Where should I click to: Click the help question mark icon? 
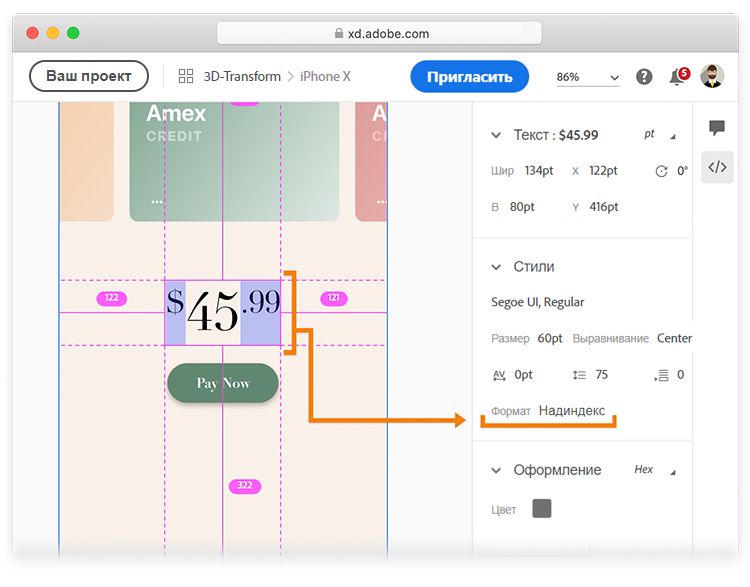[x=644, y=77]
